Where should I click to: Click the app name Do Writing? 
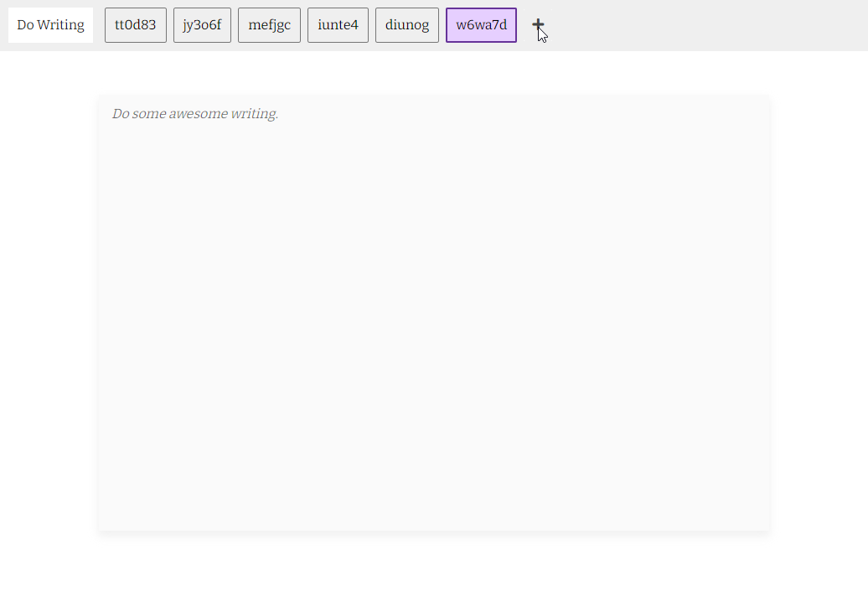(49, 24)
